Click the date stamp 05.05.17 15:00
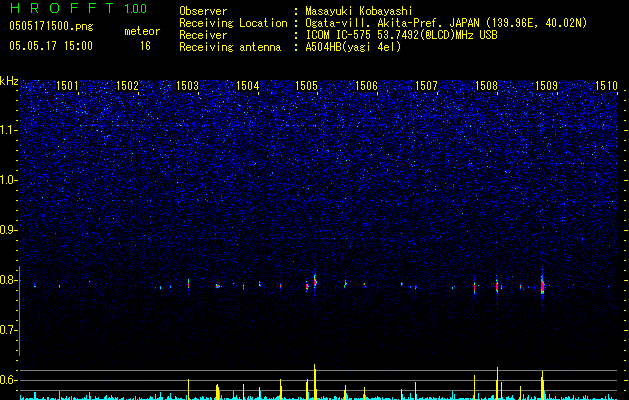The height and width of the screenshot is (400, 629). pyautogui.click(x=51, y=46)
